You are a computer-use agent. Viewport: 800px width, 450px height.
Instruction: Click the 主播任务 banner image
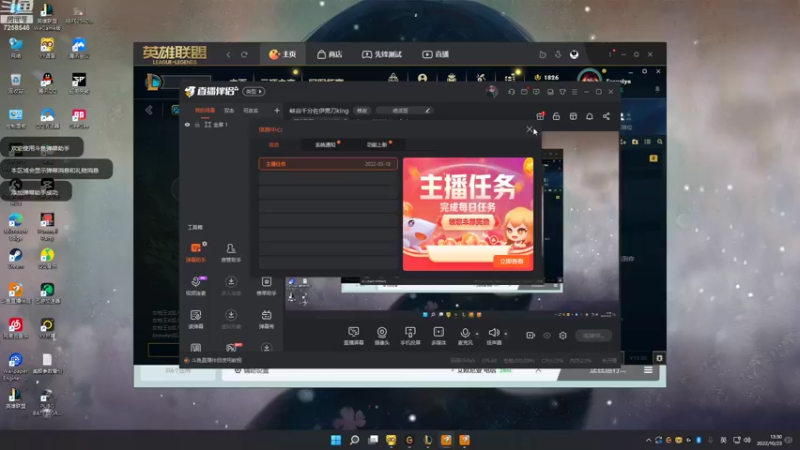(x=468, y=214)
